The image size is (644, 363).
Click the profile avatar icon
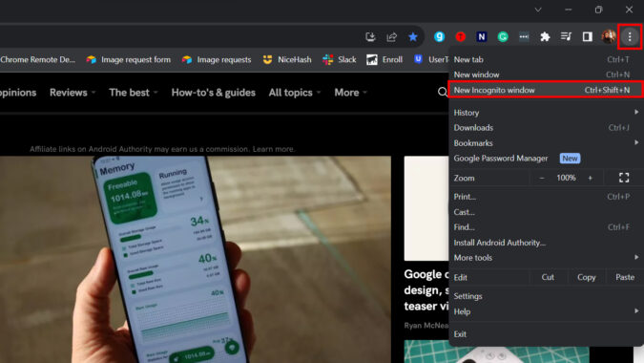[609, 36]
